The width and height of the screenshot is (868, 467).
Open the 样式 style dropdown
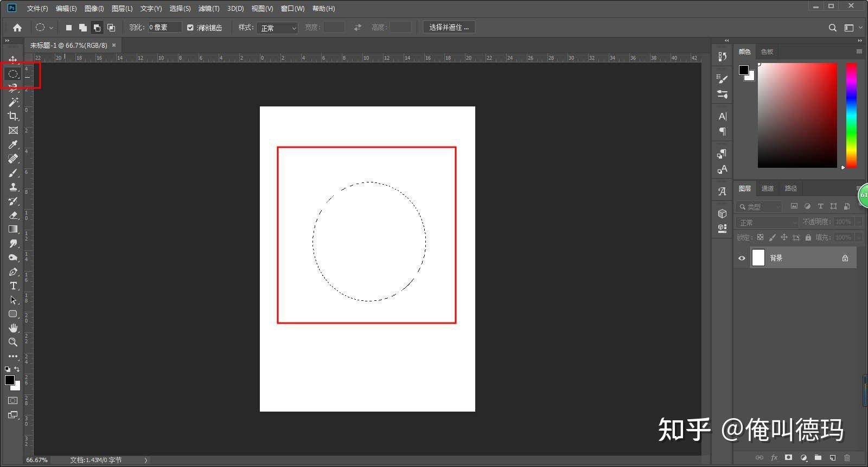tap(277, 28)
